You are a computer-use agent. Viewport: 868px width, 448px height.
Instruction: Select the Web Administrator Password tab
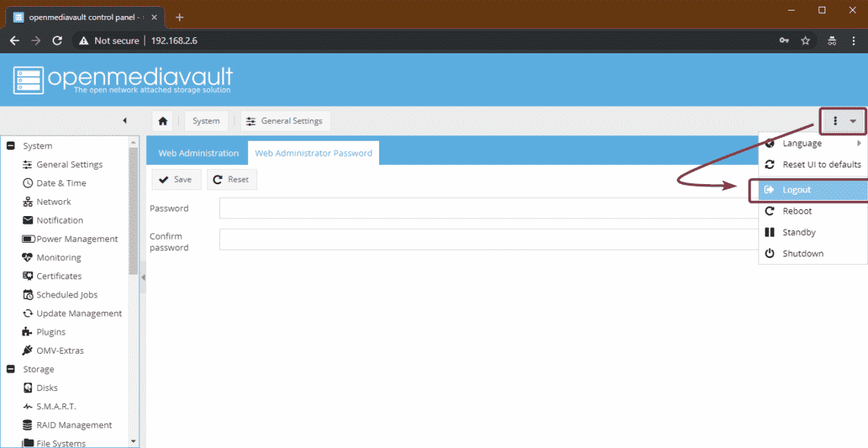(x=314, y=153)
